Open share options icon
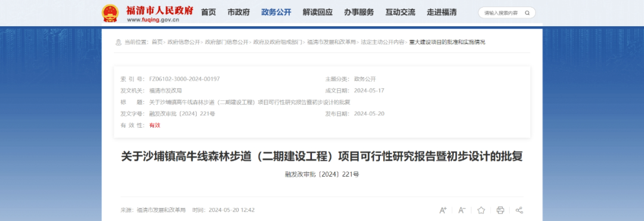The height and width of the screenshot is (221, 644). tap(519, 210)
